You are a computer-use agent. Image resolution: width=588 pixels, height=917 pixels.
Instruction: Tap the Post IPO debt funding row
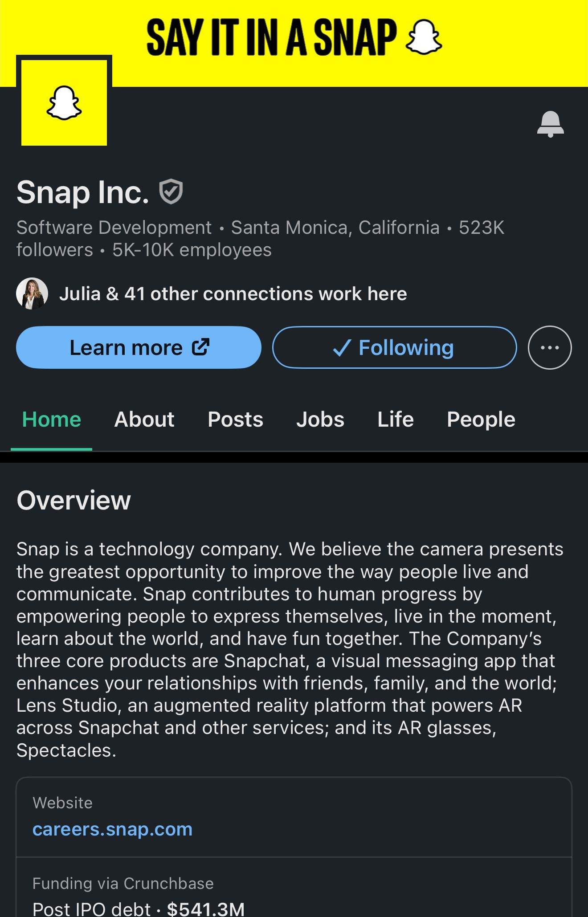point(139,908)
